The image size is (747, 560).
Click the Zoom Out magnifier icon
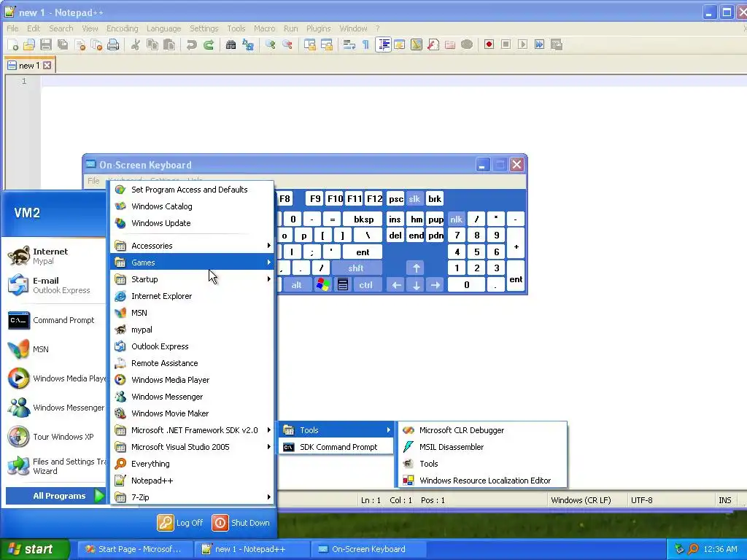287,44
